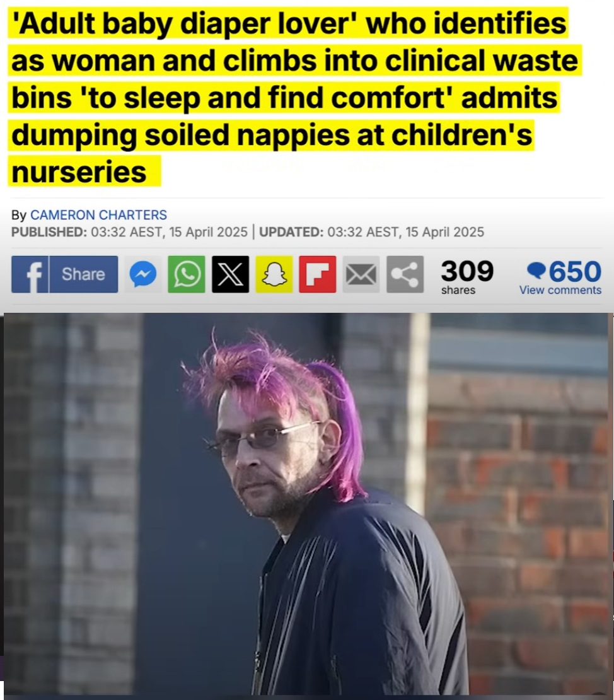Click the 650 comments count
614x700 pixels.
click(x=575, y=271)
